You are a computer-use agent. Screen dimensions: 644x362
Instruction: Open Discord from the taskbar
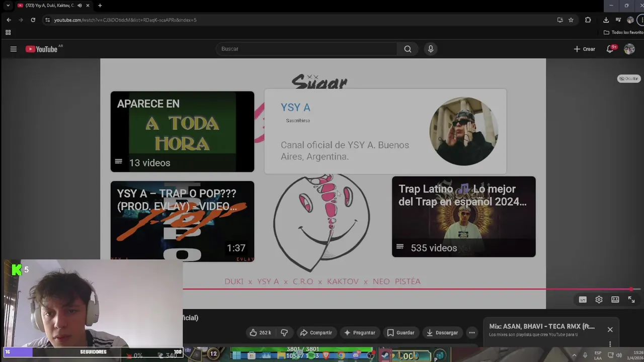356,355
